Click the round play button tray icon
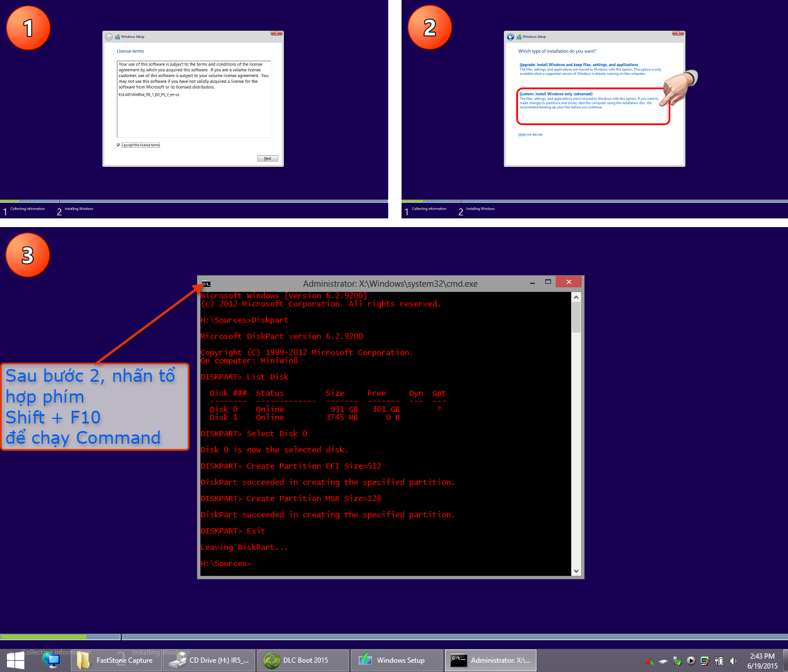 [x=691, y=661]
